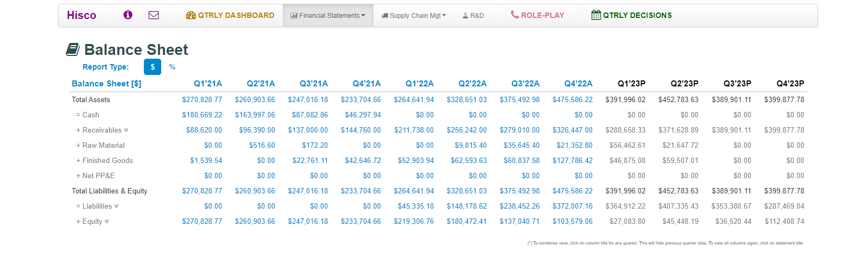Click the Supply Chain truck icon
The height and width of the screenshot is (276, 868).
point(385,16)
